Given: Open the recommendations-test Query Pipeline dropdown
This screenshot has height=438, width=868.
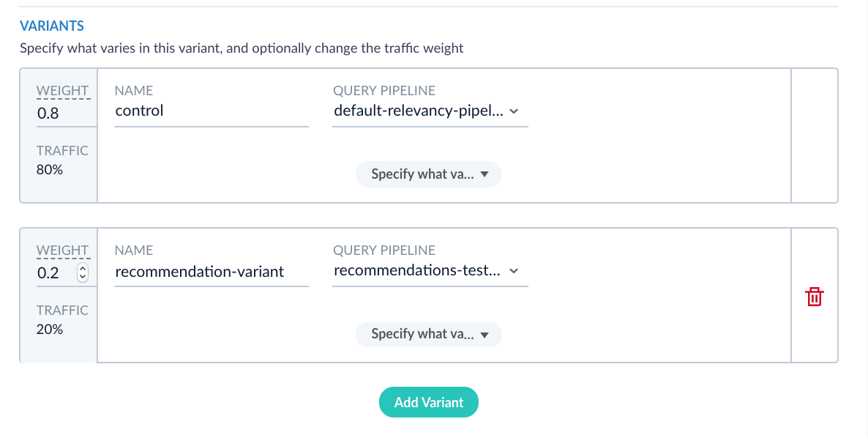Looking at the screenshot, I should tap(430, 271).
